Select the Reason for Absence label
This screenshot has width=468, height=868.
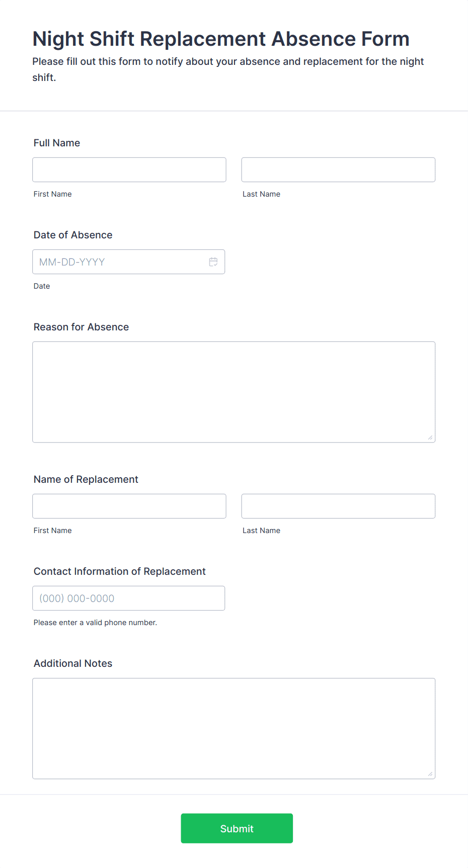pyautogui.click(x=82, y=327)
